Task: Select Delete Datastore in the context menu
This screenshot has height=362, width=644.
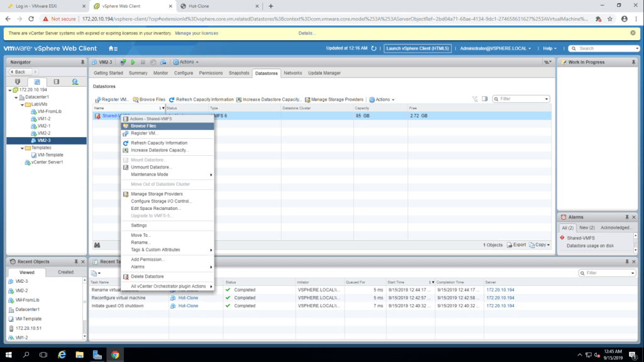Action: (147, 277)
